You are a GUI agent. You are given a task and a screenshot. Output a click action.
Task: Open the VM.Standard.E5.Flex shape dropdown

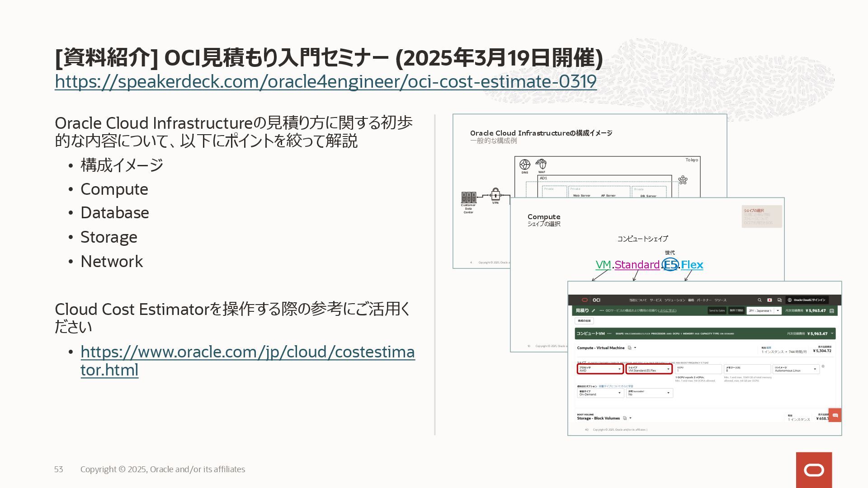click(649, 369)
